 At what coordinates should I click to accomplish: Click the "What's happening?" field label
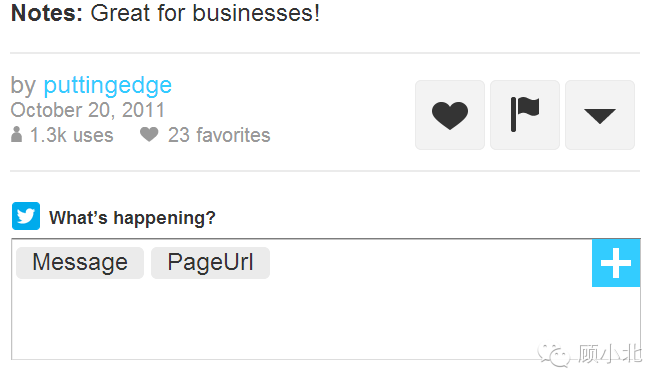pos(132,218)
